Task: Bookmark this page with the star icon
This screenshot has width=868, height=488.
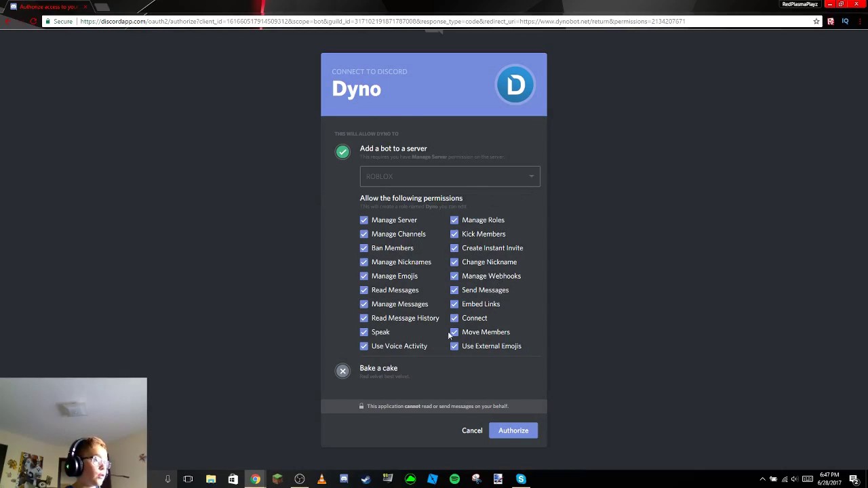Action: (816, 22)
